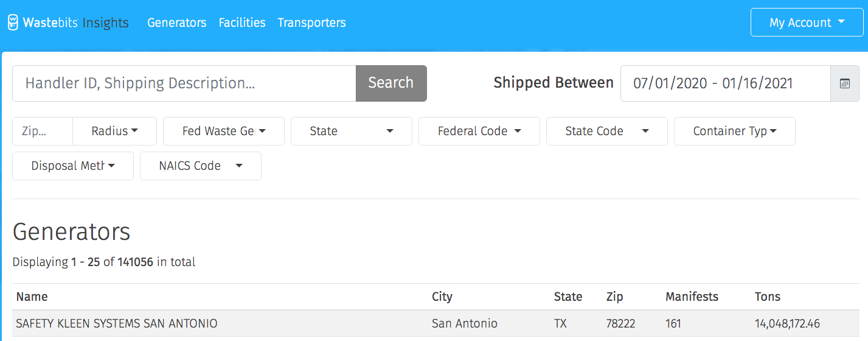Open the Transporters section
Viewport: 868px width, 341px height.
[312, 23]
